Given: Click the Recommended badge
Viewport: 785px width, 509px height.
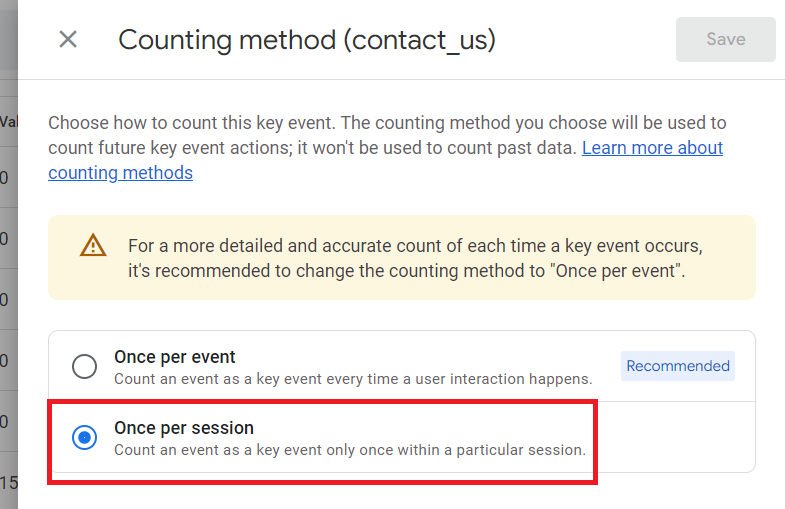Looking at the screenshot, I should click(x=678, y=366).
